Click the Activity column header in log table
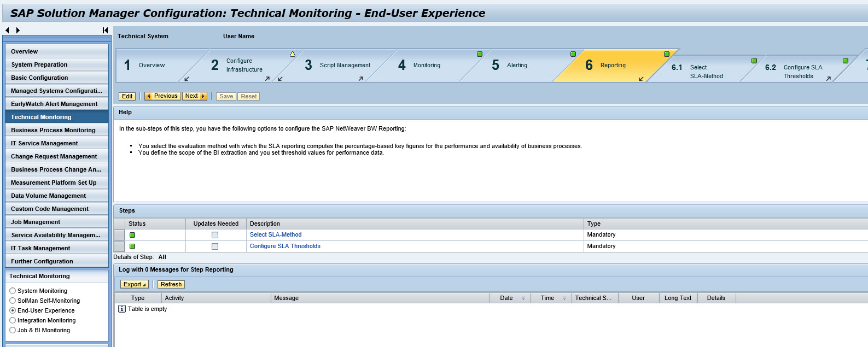 pyautogui.click(x=217, y=298)
